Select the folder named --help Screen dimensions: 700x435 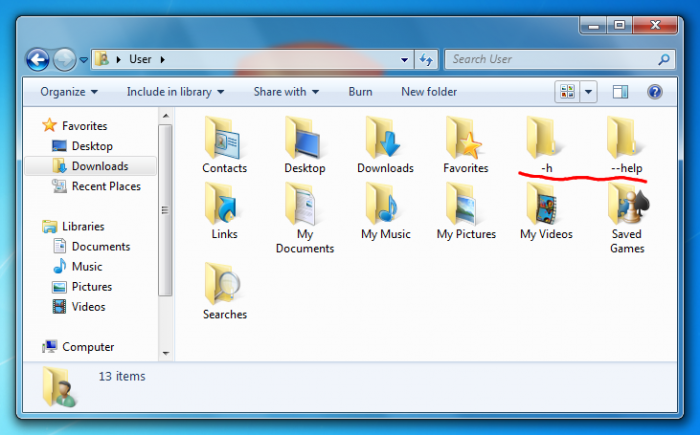tap(626, 145)
